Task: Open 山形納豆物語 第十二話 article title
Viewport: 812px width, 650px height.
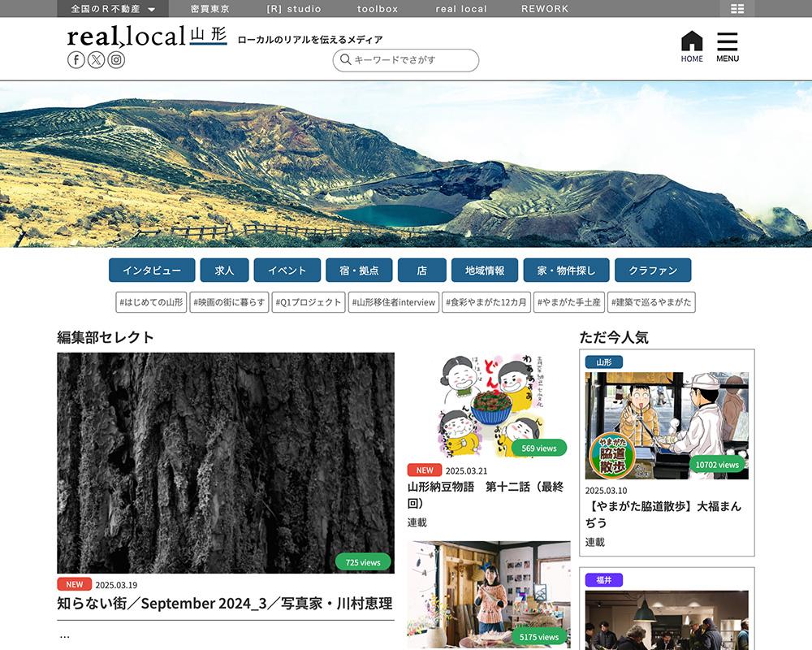Action: [x=486, y=495]
